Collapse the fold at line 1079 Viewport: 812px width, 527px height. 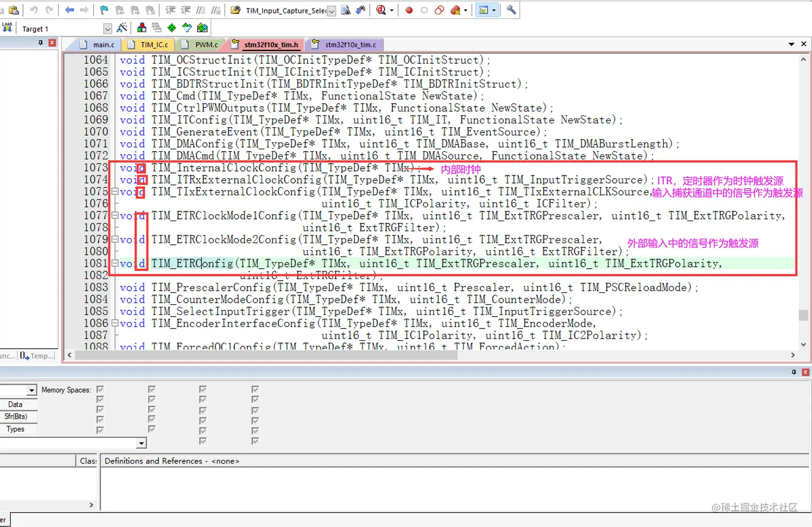click(x=114, y=239)
